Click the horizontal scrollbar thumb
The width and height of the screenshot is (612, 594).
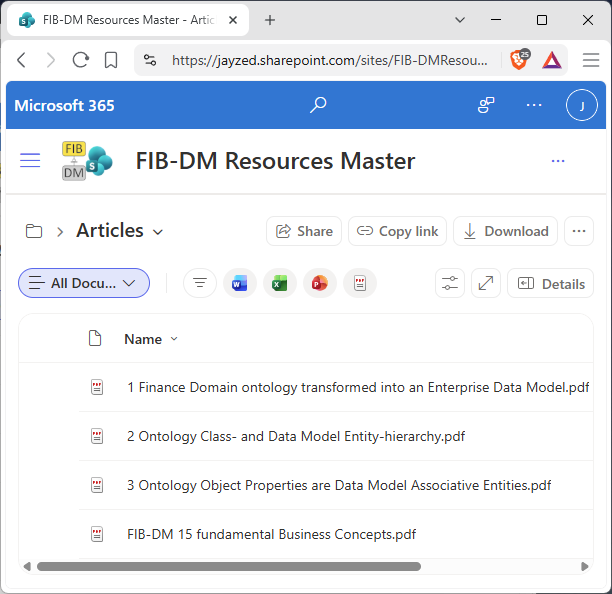click(229, 566)
